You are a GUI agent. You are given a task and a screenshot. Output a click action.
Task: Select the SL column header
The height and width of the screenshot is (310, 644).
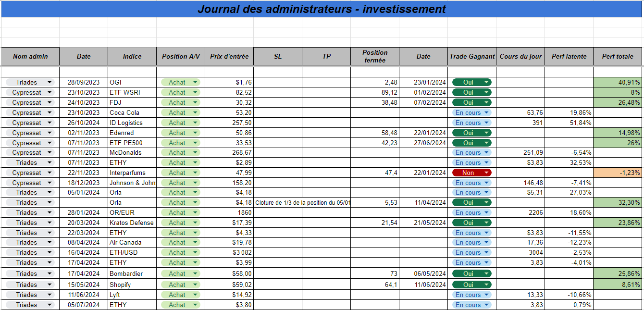coord(278,56)
